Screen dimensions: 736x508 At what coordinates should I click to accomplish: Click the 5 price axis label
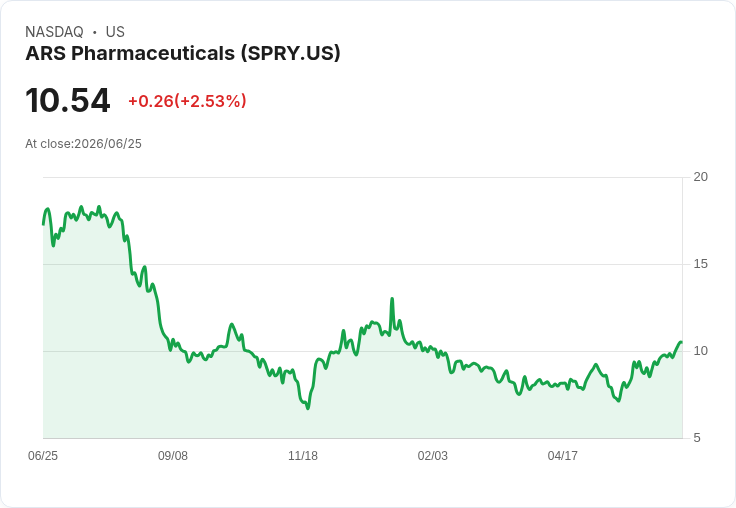tap(697, 438)
